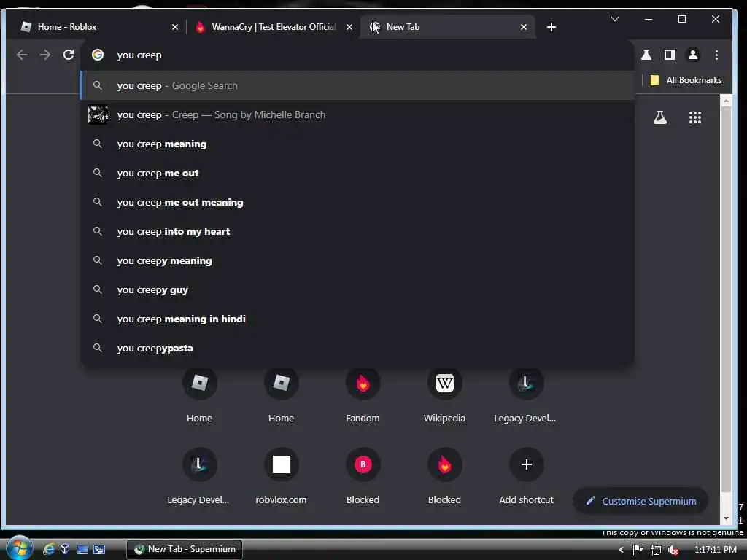This screenshot has width=747, height=560.
Task: Open the Fandom shortcut
Action: click(x=363, y=395)
